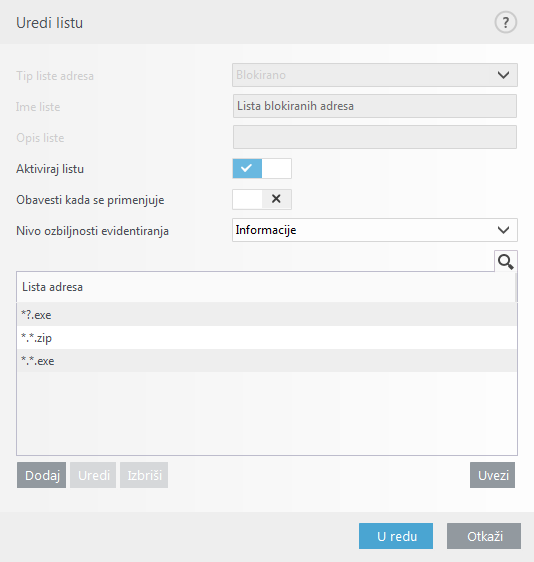Cancel with the Otkaži button
This screenshot has width=534, height=562.
click(484, 536)
